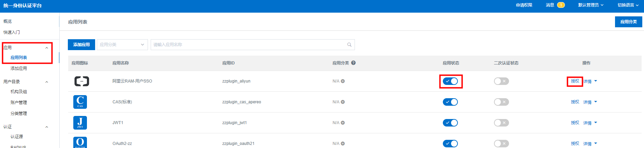Click the plus icon next to N/A for 阿里云RAM

click(343, 81)
